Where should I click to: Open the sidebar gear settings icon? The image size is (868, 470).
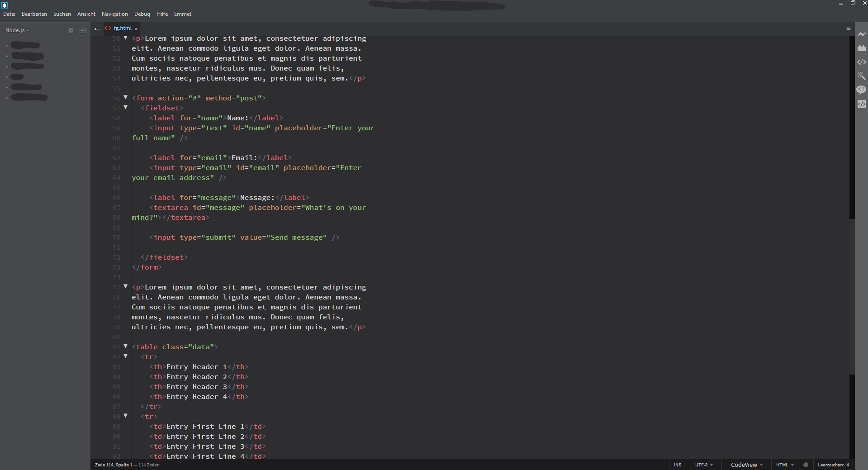(x=71, y=30)
